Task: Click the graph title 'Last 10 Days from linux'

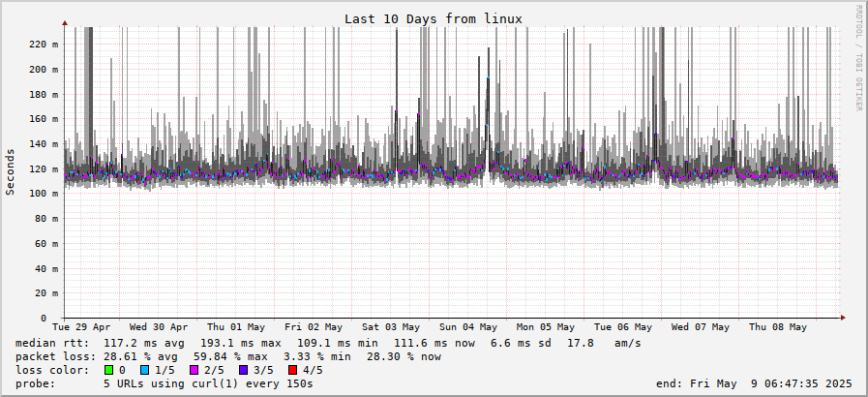Action: [434, 18]
